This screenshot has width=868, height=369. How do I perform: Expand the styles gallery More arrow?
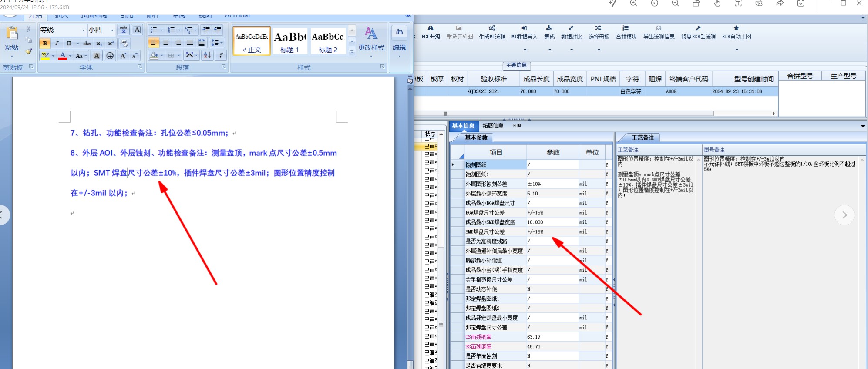click(352, 51)
